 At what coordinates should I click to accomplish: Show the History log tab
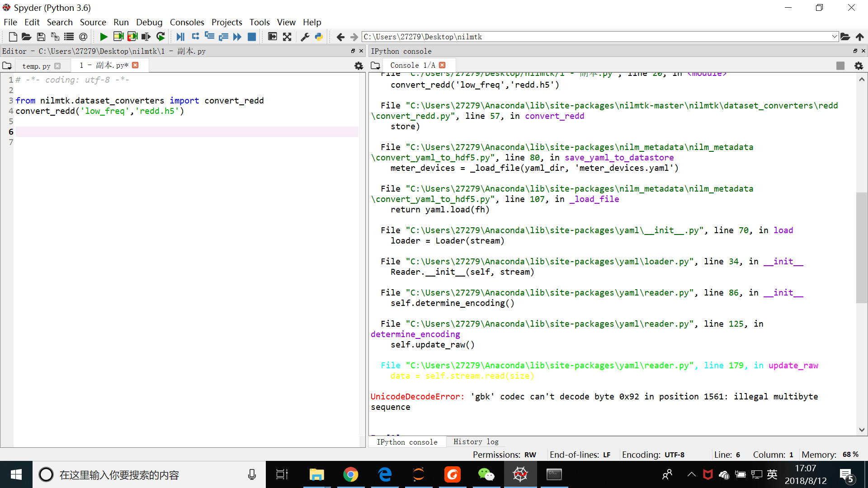[x=476, y=441]
